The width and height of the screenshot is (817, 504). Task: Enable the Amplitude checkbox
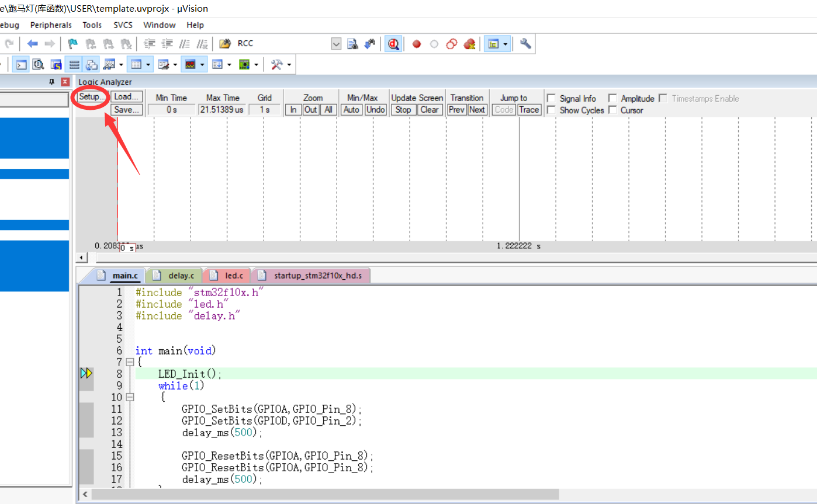point(612,99)
